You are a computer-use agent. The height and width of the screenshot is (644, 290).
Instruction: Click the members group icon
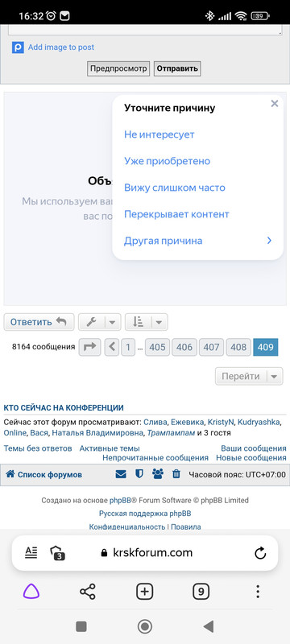(x=158, y=474)
